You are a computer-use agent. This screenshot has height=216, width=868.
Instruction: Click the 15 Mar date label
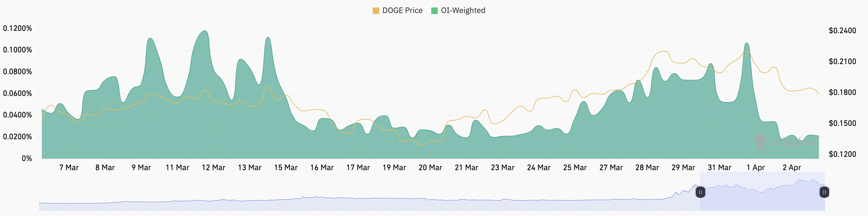pos(286,168)
